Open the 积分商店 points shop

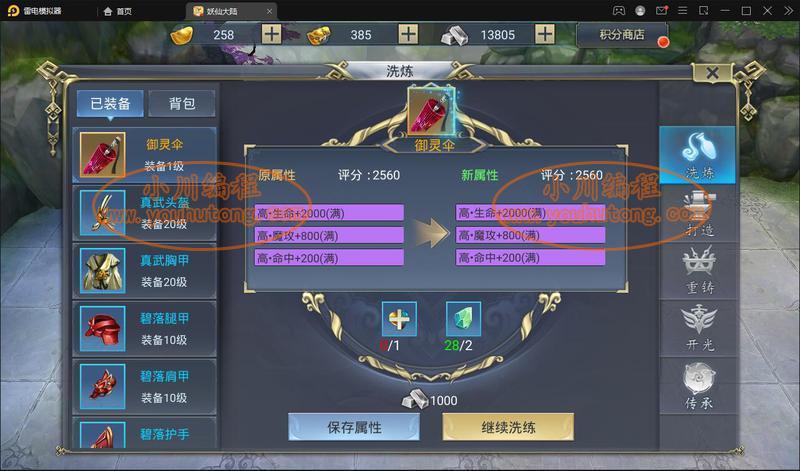click(622, 35)
